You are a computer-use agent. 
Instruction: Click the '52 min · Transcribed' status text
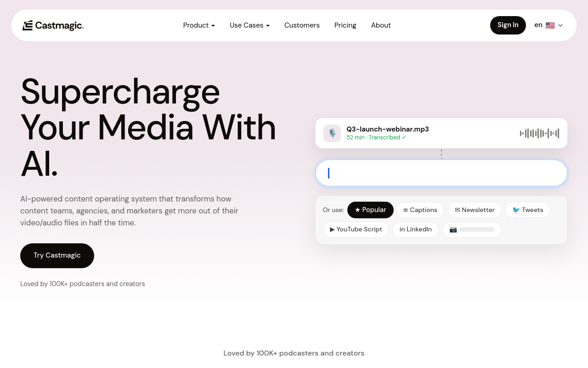pyautogui.click(x=376, y=138)
